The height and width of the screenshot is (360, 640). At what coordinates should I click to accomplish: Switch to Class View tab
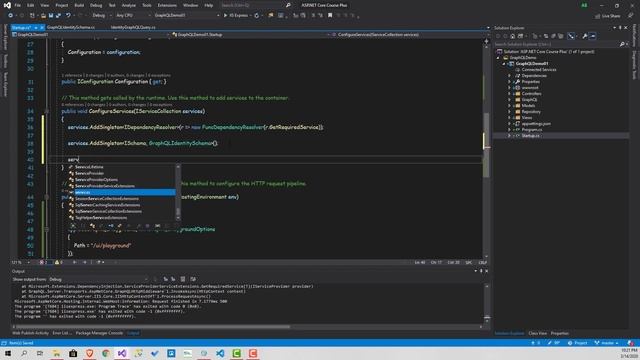click(538, 333)
